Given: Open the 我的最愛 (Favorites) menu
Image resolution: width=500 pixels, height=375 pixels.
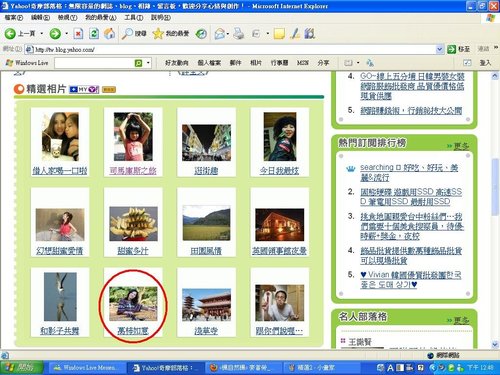Looking at the screenshot, I should [101, 18].
